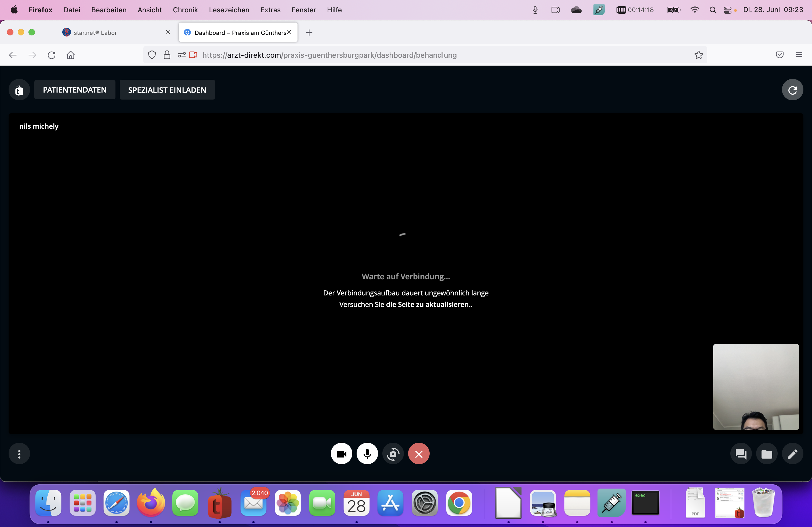This screenshot has width=812, height=527.
Task: Open the shared files folder icon
Action: [x=767, y=454]
